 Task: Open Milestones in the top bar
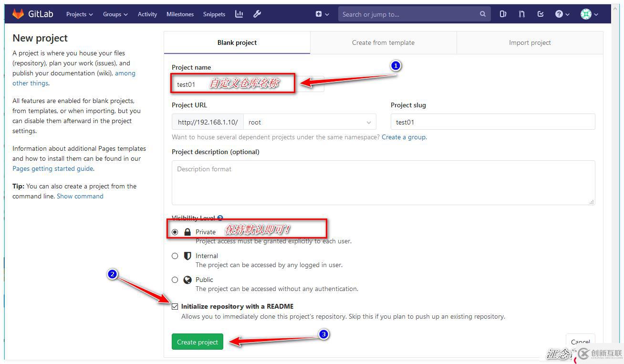click(180, 14)
